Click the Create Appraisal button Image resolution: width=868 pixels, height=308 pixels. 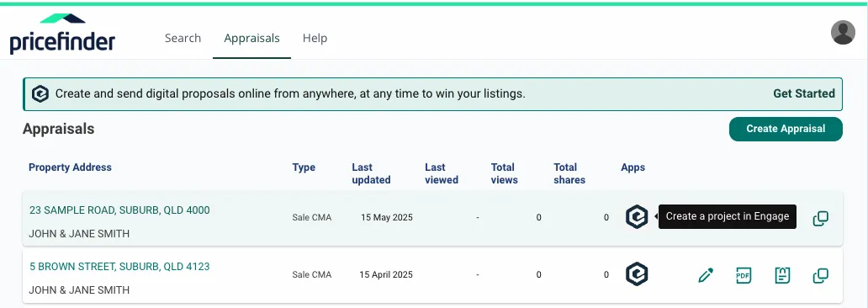point(786,129)
